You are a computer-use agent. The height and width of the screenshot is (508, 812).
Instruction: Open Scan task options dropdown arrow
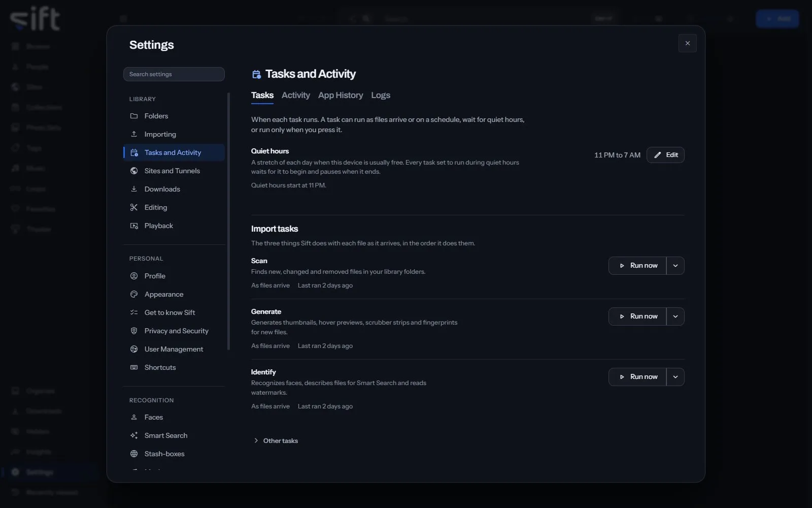coord(675,266)
